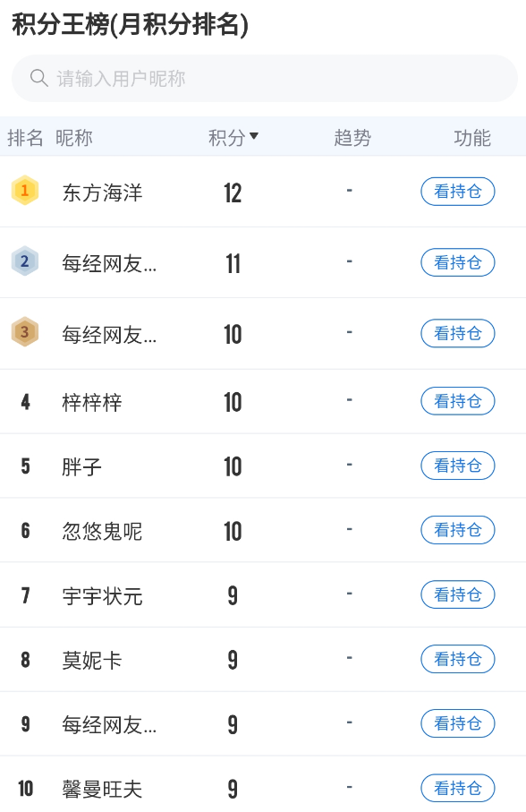526x812 pixels.
Task: Click the gold rank 1 medal badge
Action: tap(25, 191)
